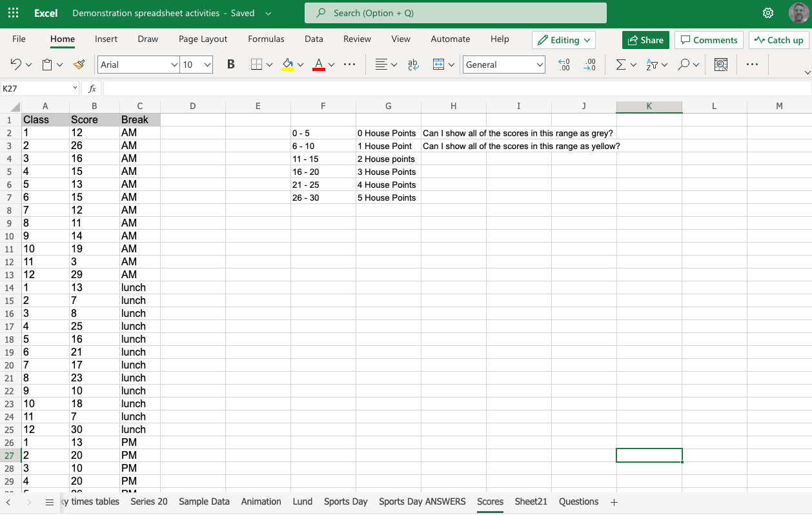Toggle Bold formatting
Screen dimensions: 812x515
231,65
